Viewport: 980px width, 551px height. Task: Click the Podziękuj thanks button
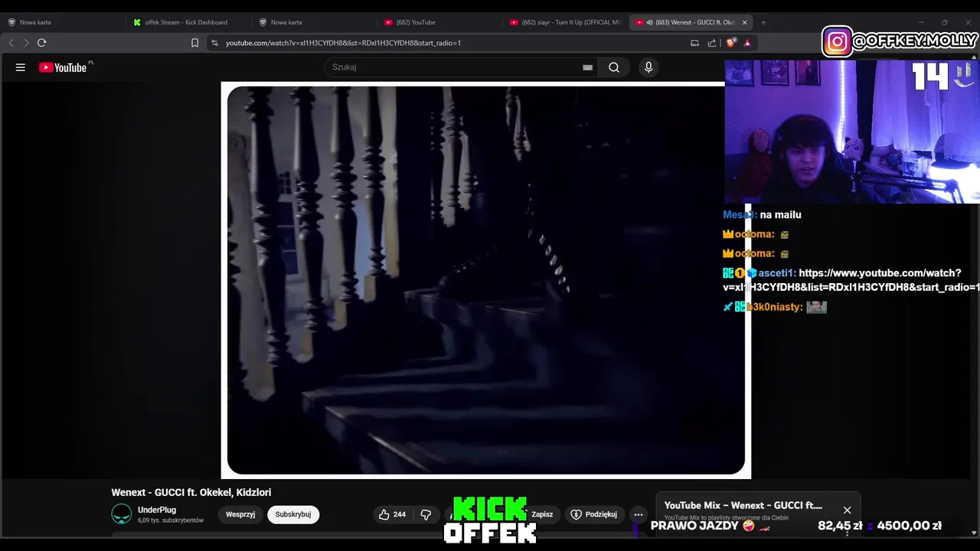point(594,514)
